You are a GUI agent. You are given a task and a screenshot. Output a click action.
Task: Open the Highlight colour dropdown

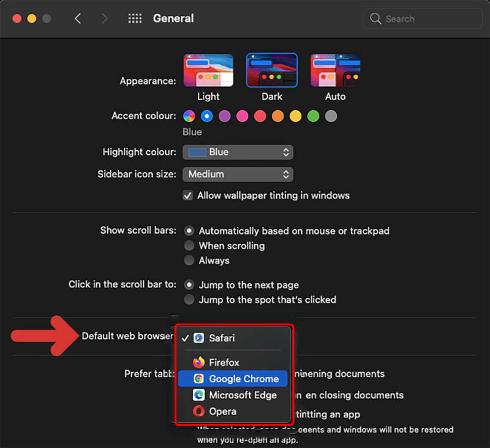[238, 152]
